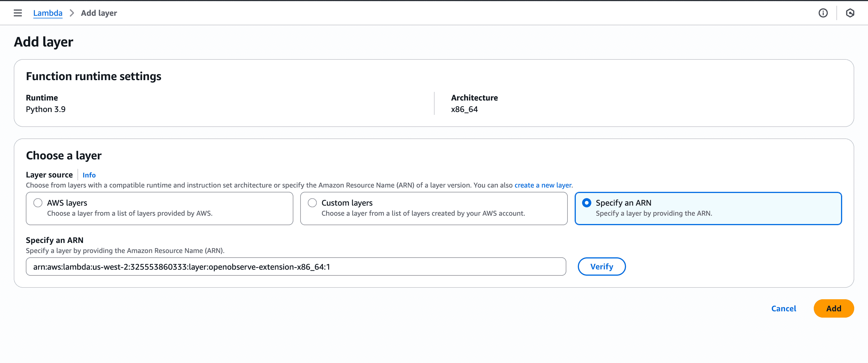Click the Lambda hyperlink in the breadcrumb

click(48, 13)
